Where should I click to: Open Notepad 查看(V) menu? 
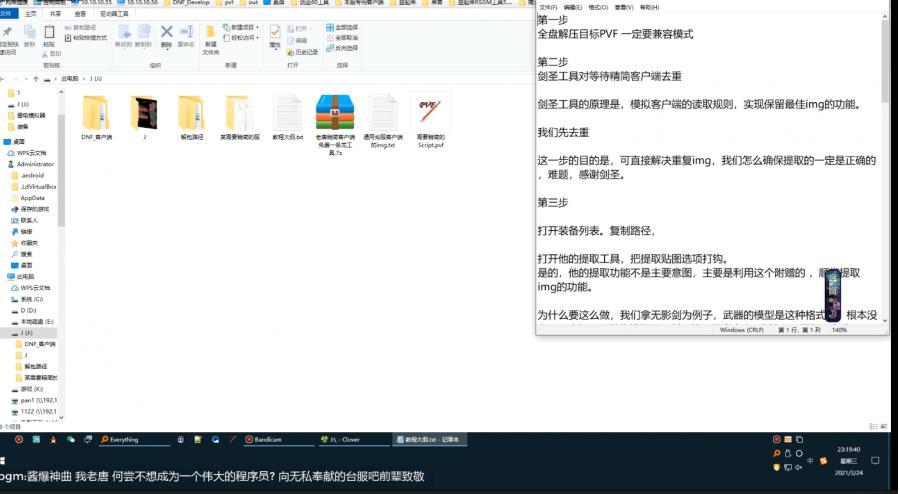click(x=623, y=7)
